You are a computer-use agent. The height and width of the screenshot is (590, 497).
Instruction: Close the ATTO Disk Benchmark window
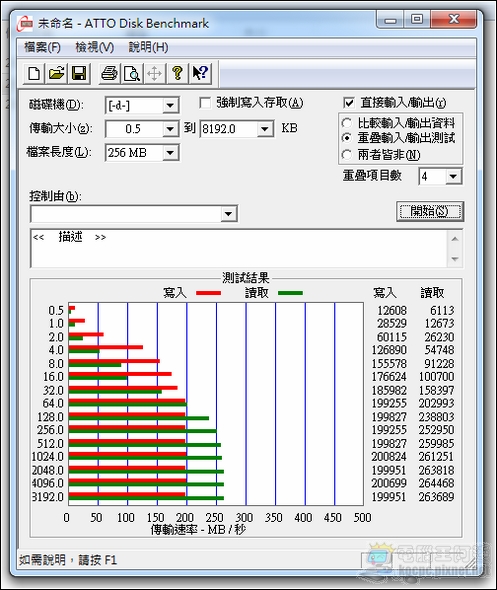pos(454,20)
